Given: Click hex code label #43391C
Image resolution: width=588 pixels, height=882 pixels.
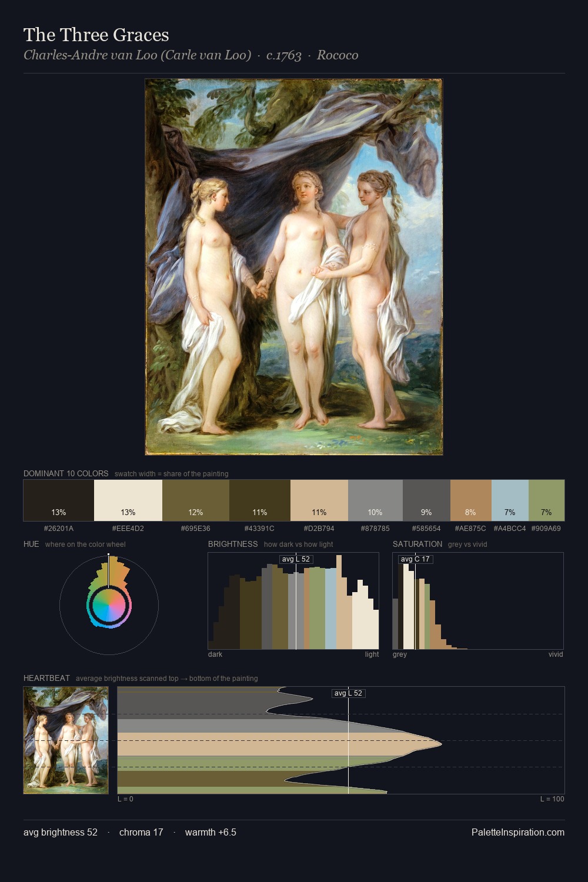Looking at the screenshot, I should click(260, 528).
